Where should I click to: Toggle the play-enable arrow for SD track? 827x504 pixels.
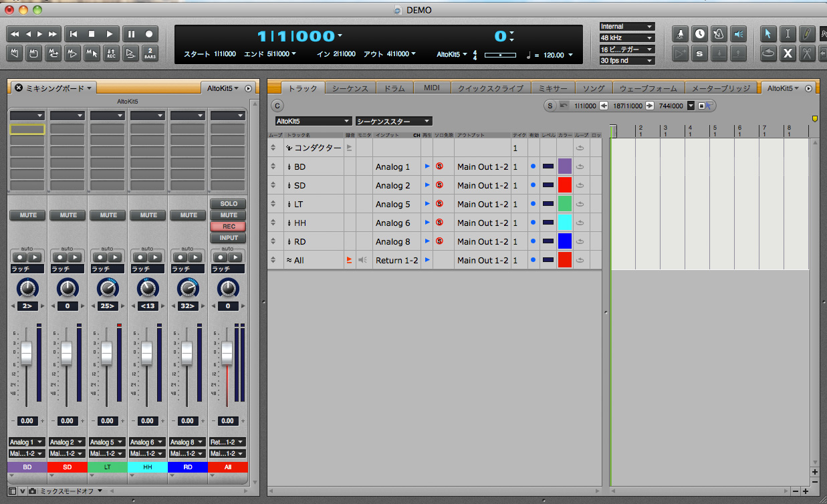click(x=427, y=185)
